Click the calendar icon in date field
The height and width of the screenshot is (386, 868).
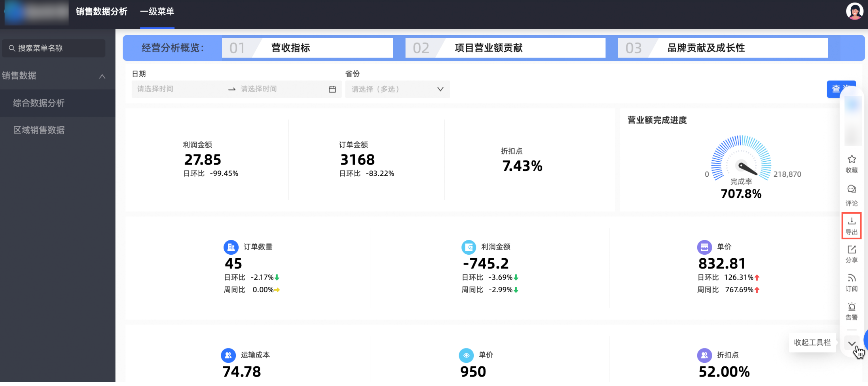(x=332, y=89)
